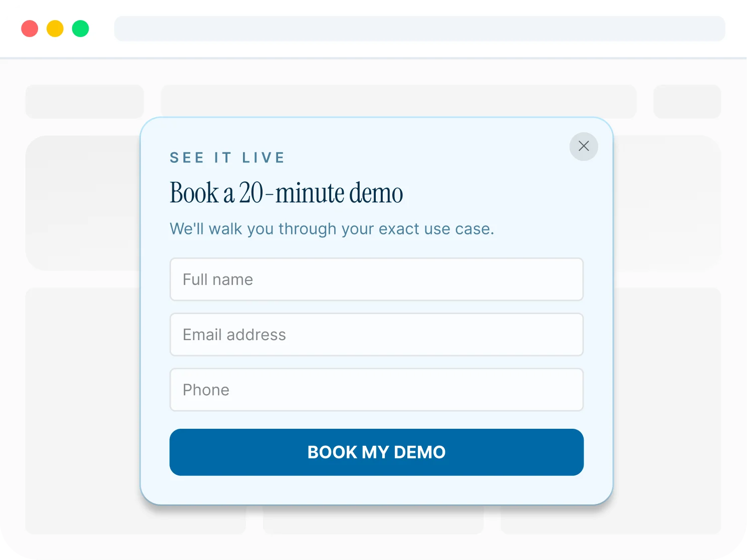This screenshot has width=747, height=560.
Task: Click the yellow minimize dot
Action: pos(55,29)
